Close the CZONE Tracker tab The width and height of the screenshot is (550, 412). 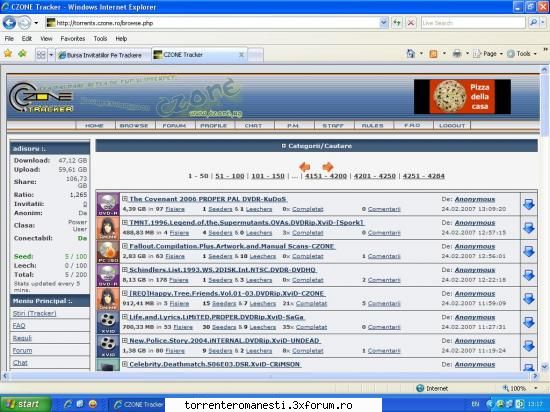click(x=241, y=55)
